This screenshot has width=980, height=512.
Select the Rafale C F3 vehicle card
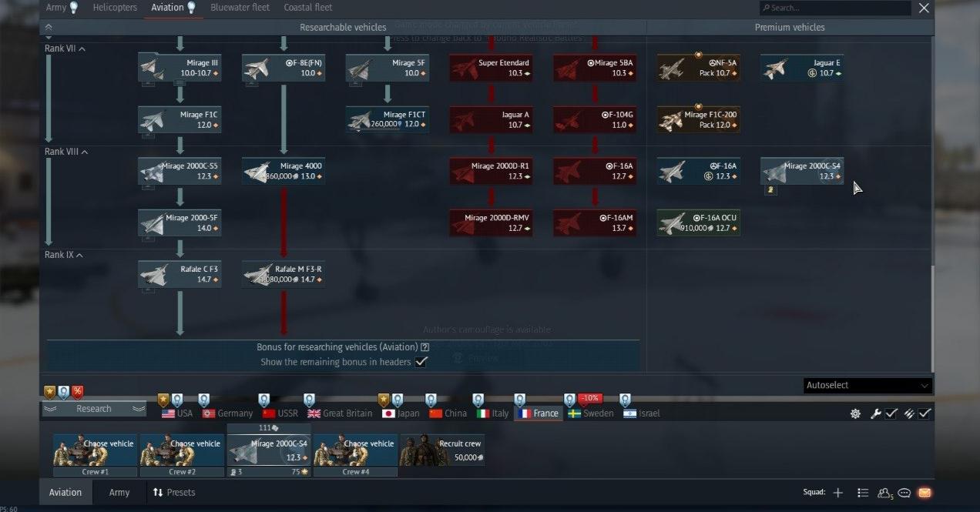point(180,274)
